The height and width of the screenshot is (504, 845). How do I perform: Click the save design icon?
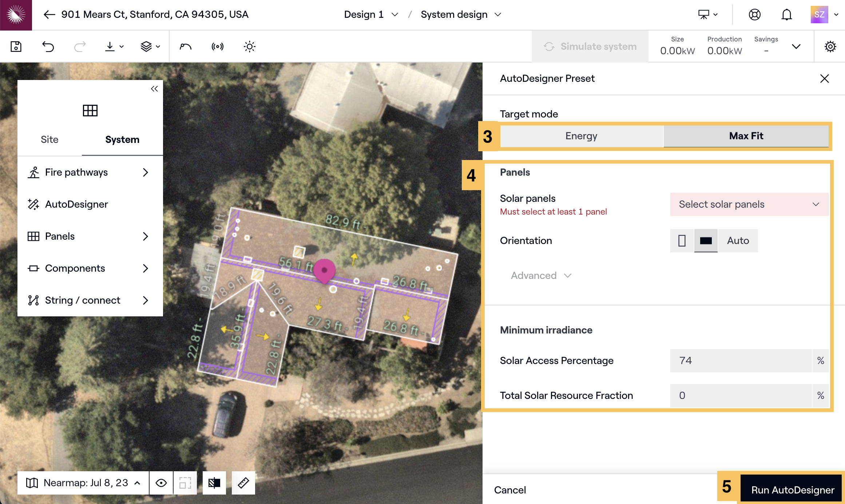point(16,47)
